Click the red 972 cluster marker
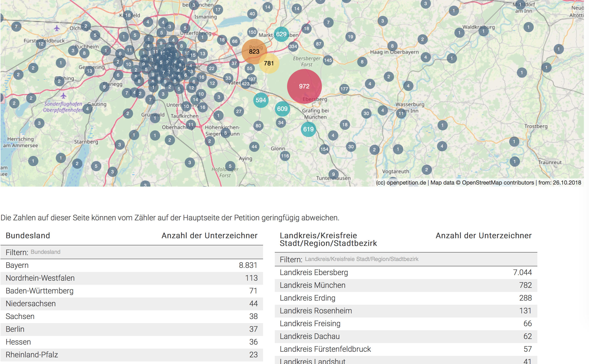 coord(304,86)
